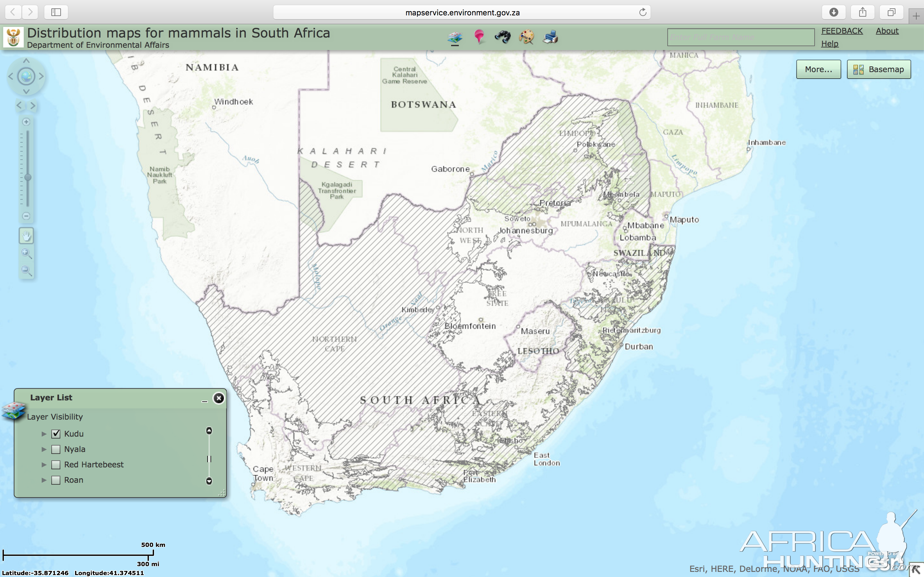Enable the Nyala layer checkbox
This screenshot has height=577, width=924.
[56, 449]
